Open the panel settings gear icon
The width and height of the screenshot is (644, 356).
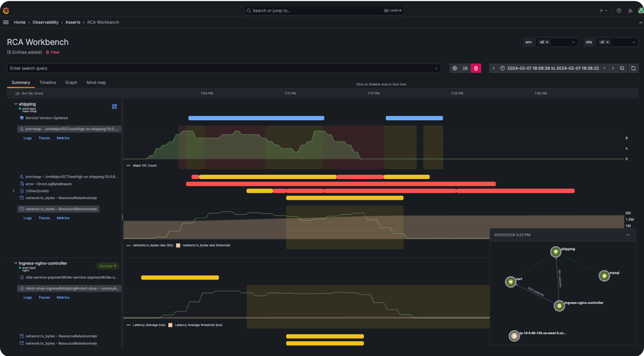pyautogui.click(x=455, y=68)
